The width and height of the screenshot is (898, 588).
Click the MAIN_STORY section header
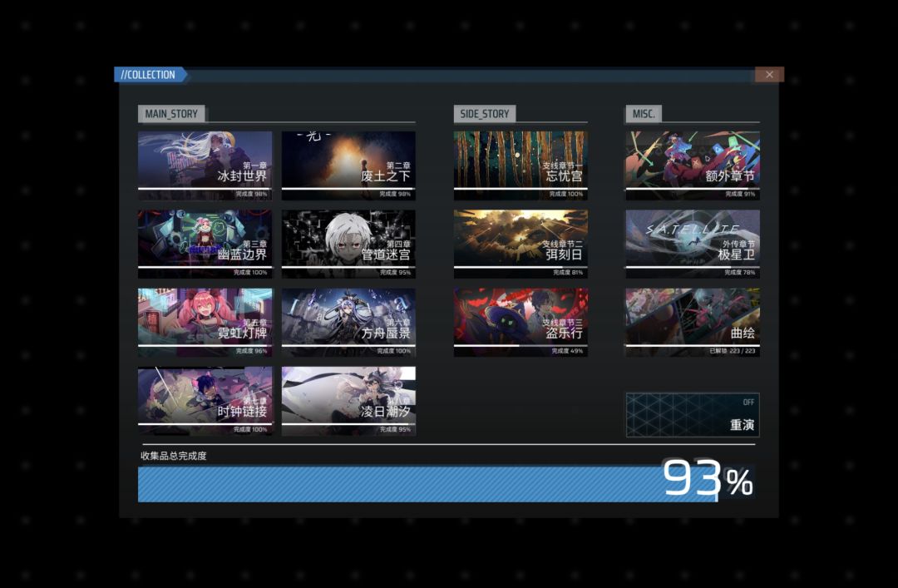[x=171, y=113]
